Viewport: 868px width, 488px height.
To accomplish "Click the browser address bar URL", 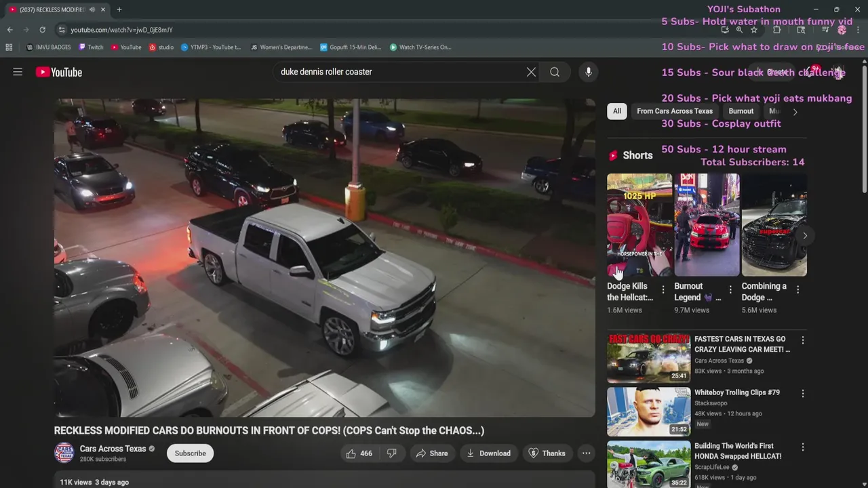I will pyautogui.click(x=121, y=30).
